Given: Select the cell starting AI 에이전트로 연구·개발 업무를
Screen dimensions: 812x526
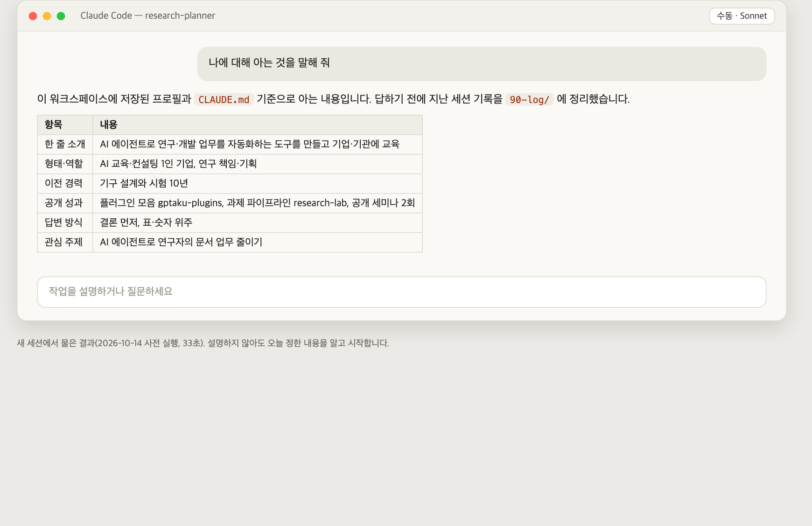Looking at the screenshot, I should (x=258, y=145).
